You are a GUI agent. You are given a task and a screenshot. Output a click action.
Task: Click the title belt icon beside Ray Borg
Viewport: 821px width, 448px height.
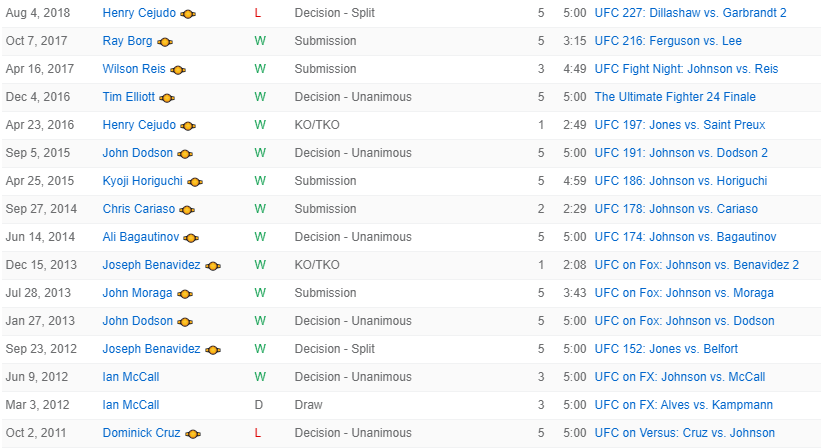click(x=165, y=42)
